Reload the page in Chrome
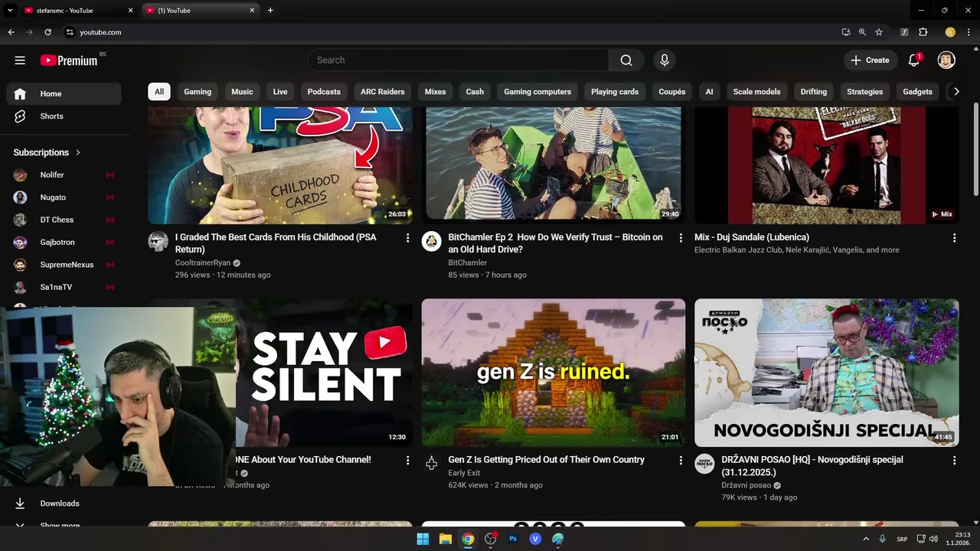980x551 pixels. 47,32
